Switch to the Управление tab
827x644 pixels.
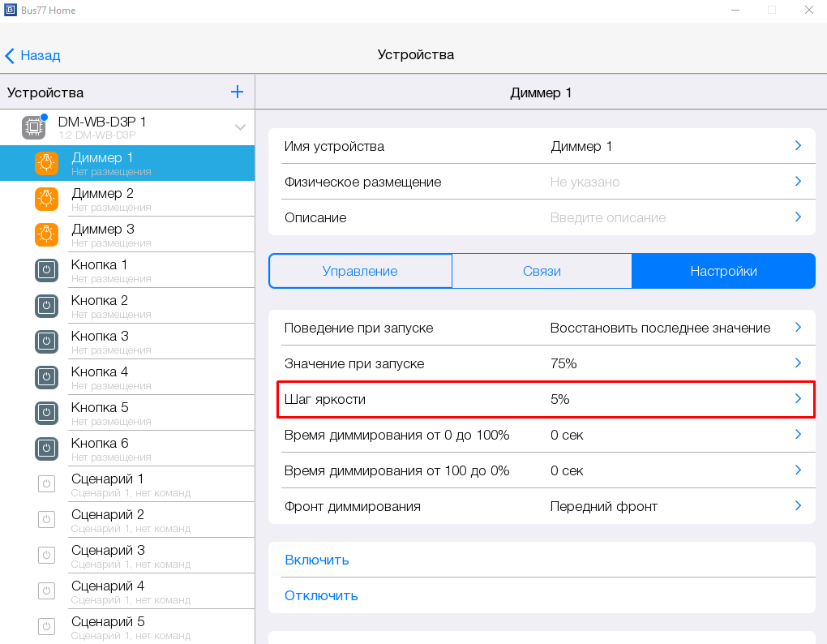pyautogui.click(x=360, y=271)
